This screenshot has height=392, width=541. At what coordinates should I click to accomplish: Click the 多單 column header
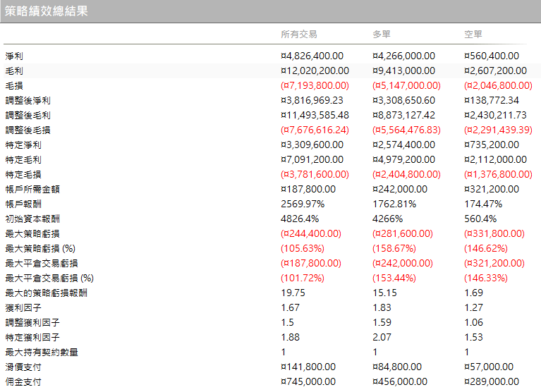pos(382,35)
